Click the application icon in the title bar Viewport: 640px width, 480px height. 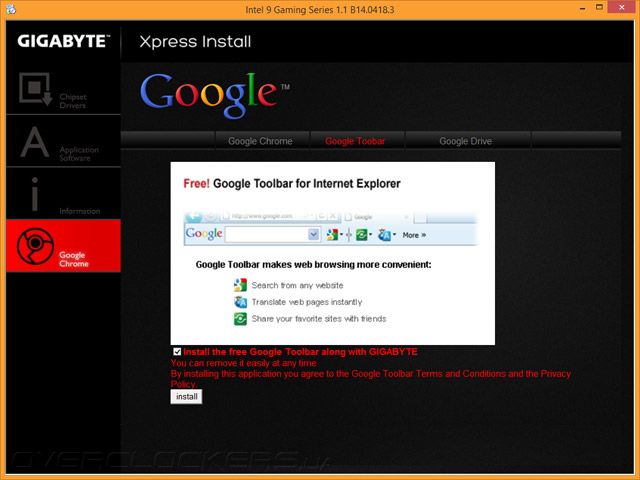point(11,9)
